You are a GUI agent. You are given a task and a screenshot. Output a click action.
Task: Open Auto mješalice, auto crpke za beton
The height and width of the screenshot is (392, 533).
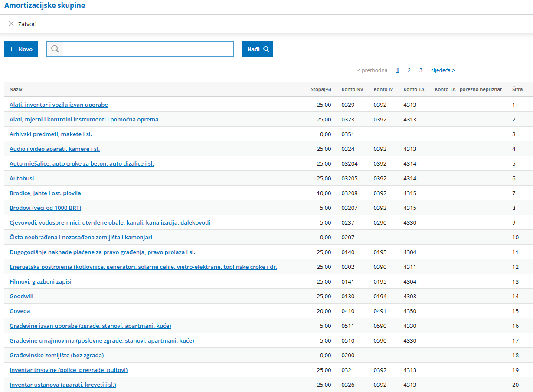[82, 163]
